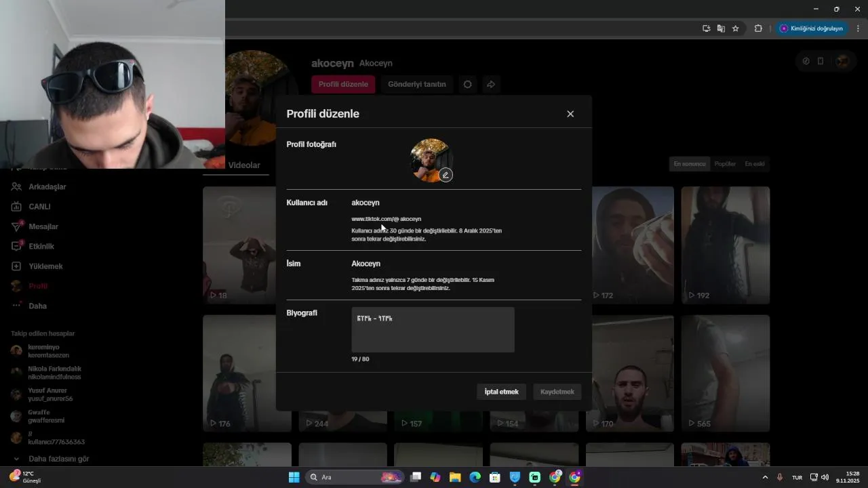Open Chrome extensions puzzle icon
The height and width of the screenshot is (488, 868).
[758, 28]
